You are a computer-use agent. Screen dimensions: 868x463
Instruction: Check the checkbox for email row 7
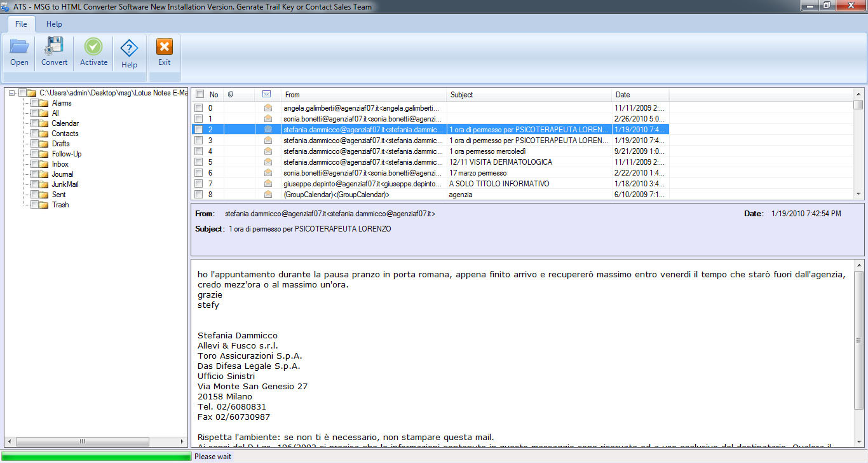point(199,184)
